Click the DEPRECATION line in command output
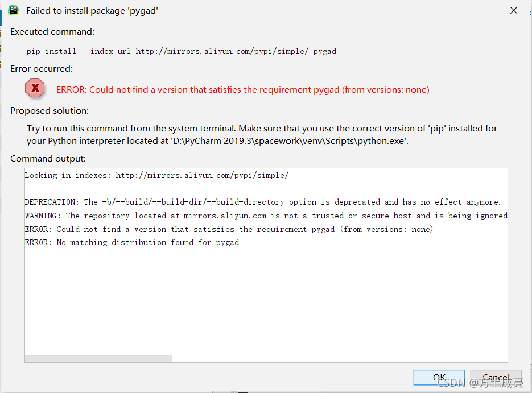This screenshot has height=393, width=532. 262,202
